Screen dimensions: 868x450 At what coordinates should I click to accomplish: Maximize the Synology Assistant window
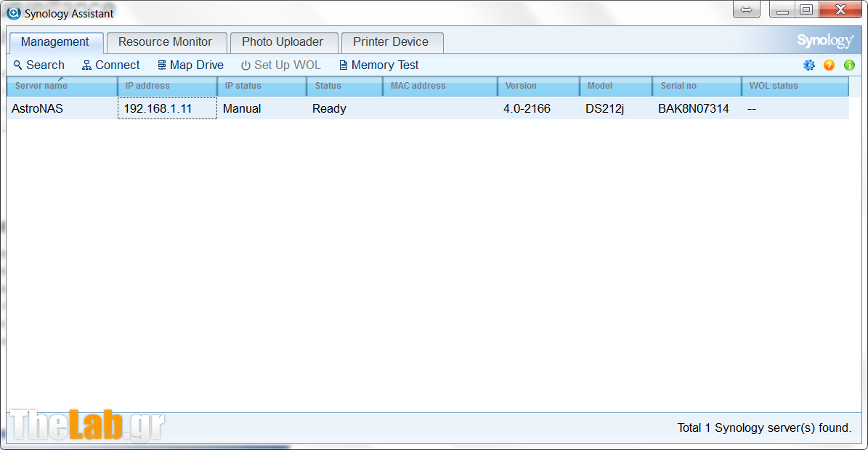(806, 9)
